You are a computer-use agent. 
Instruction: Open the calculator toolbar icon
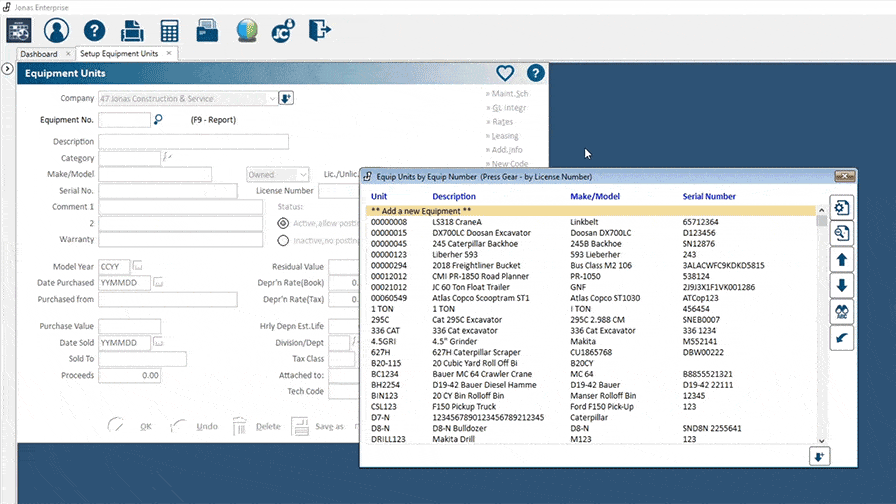point(169,31)
